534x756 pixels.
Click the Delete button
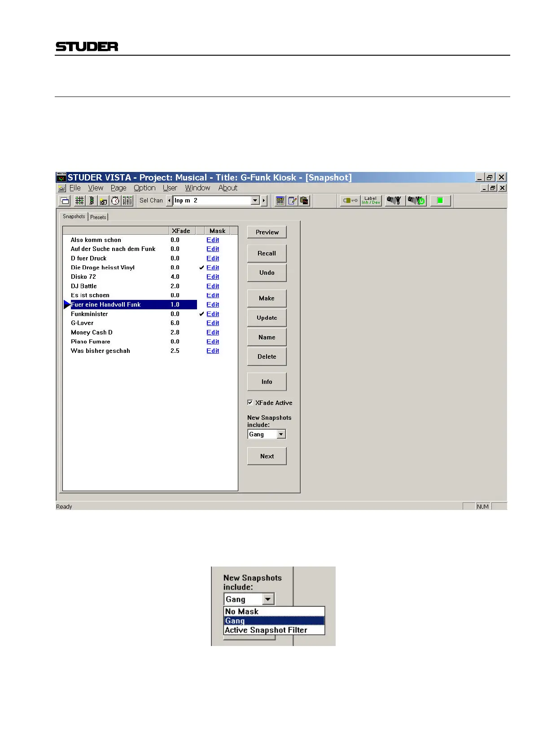coord(267,356)
